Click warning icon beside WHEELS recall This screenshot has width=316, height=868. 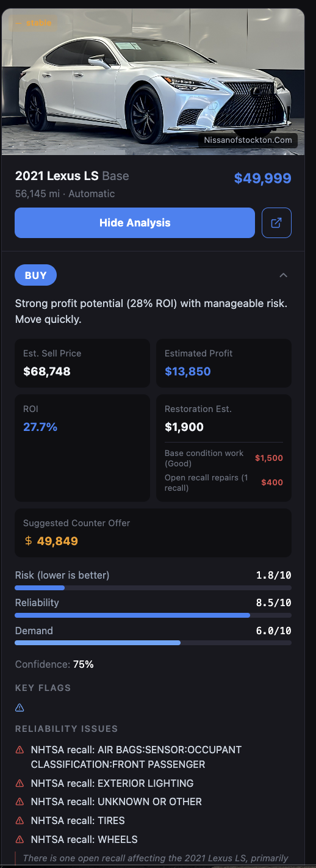tap(20, 840)
